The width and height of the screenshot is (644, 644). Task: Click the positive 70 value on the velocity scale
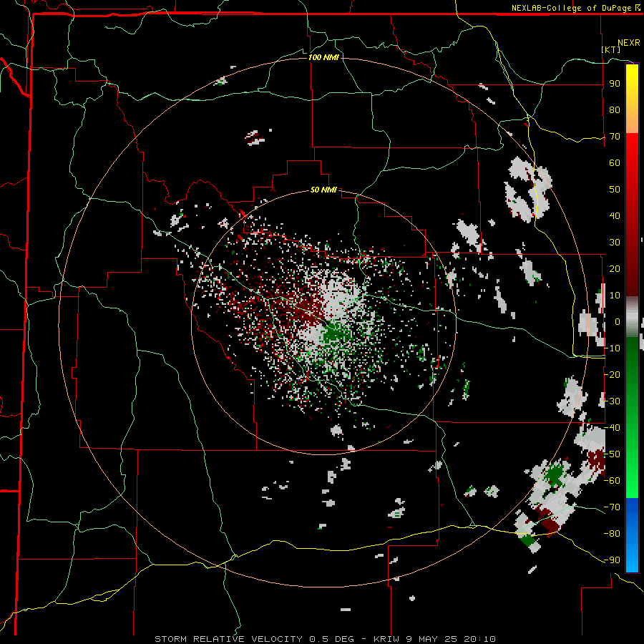(615, 137)
